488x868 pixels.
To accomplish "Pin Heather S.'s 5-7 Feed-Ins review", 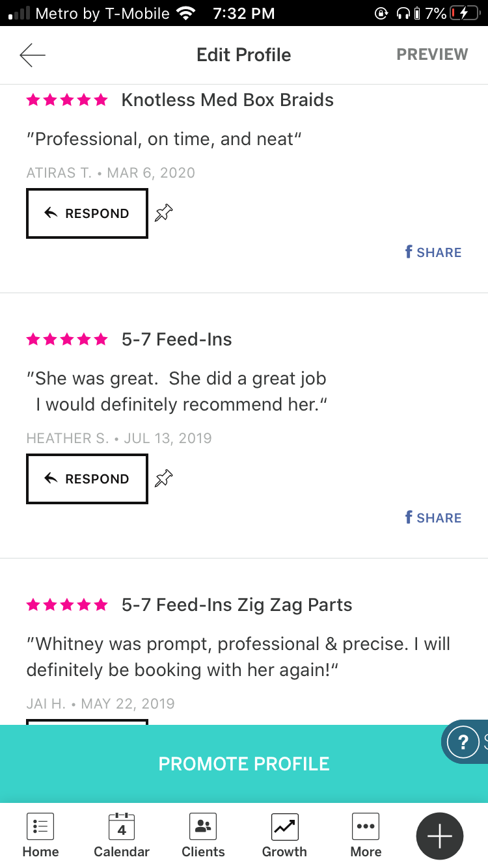I will 164,478.
